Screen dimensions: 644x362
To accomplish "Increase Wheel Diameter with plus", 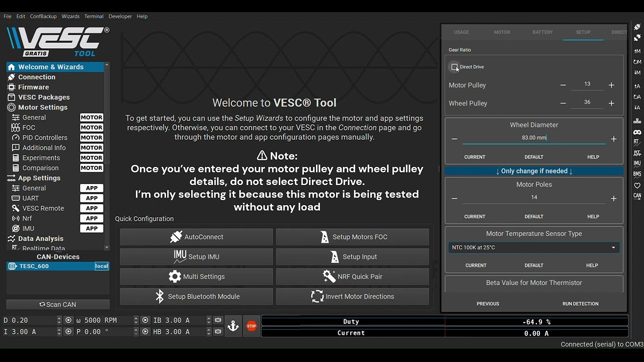I will click(614, 139).
